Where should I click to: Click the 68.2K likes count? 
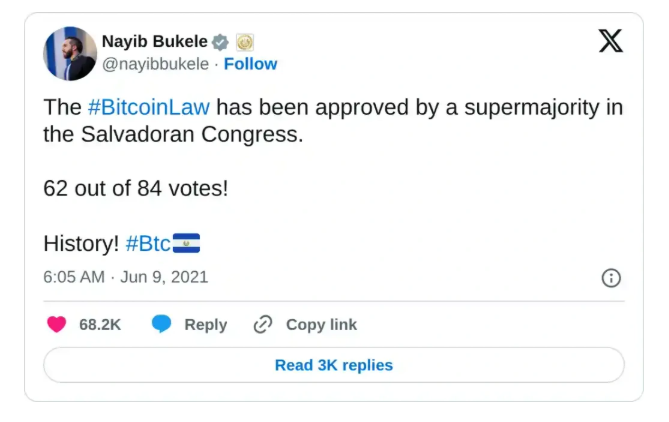(100, 325)
